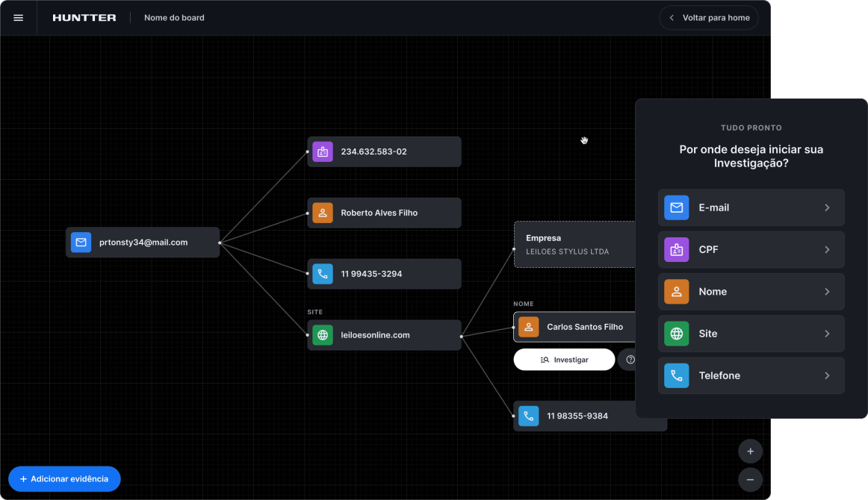Go back via Voltar para home
This screenshot has width=868, height=500.
709,18
